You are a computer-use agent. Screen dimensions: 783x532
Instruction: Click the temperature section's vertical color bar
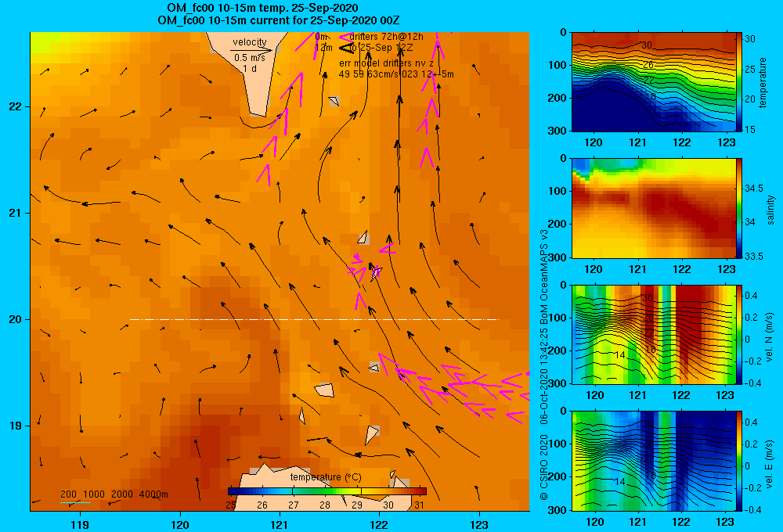739,82
